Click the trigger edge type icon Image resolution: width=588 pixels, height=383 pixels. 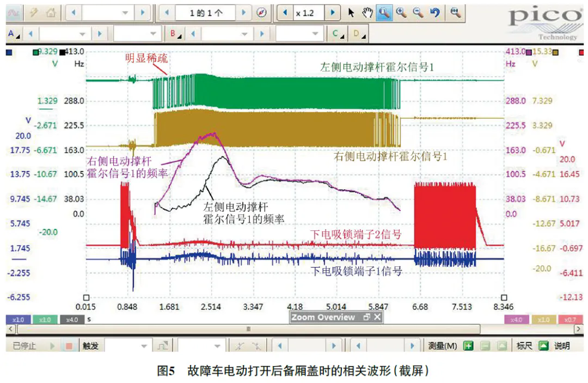coord(163,346)
